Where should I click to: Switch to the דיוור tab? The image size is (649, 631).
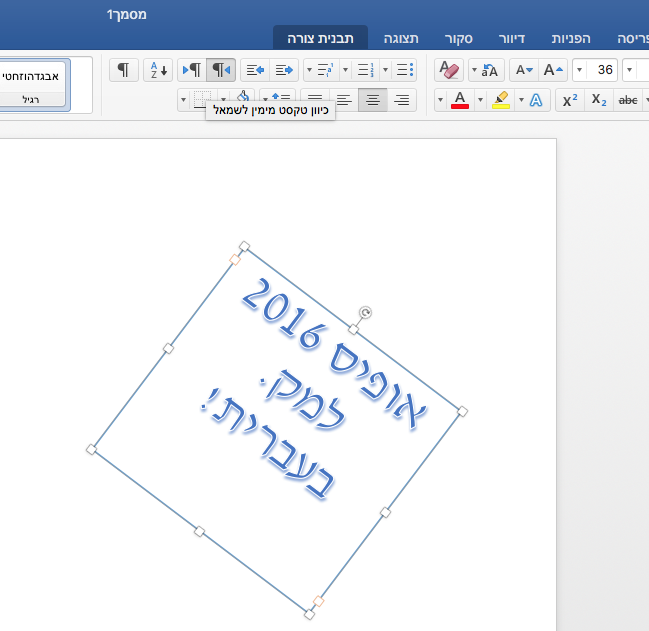click(x=512, y=38)
